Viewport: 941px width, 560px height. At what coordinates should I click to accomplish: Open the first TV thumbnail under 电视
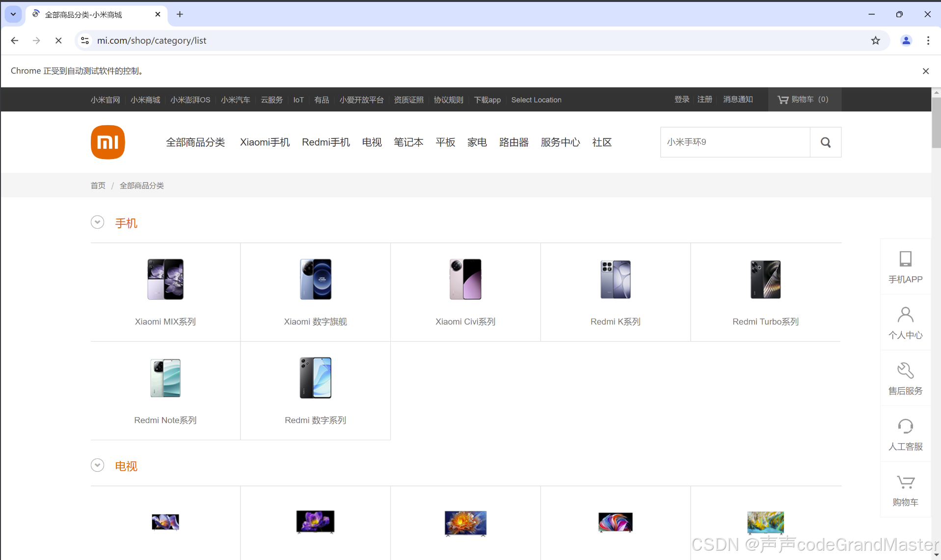click(165, 522)
